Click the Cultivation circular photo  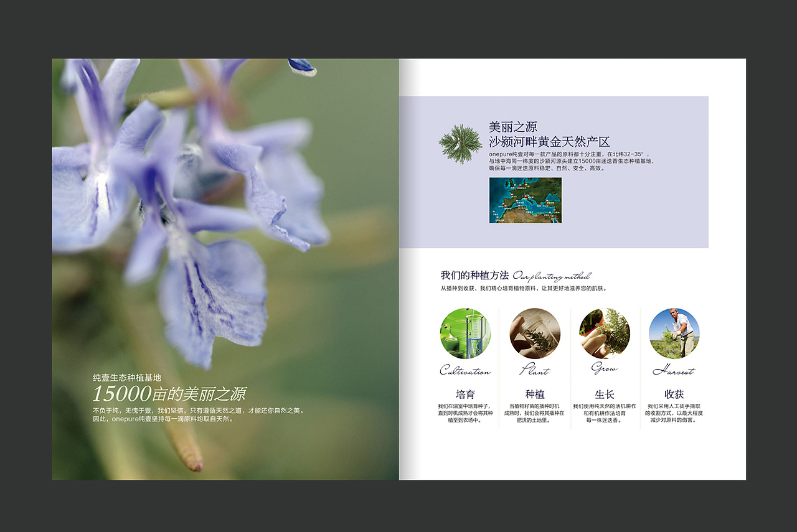465,334
